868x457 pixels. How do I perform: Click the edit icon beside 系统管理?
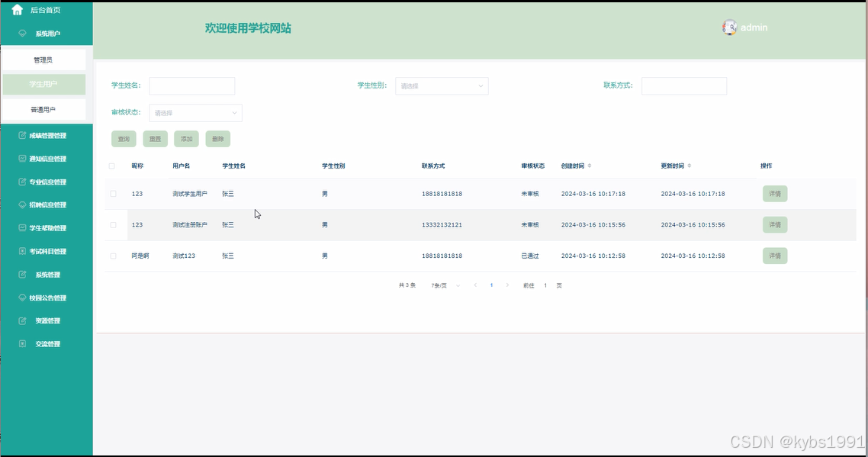22,274
